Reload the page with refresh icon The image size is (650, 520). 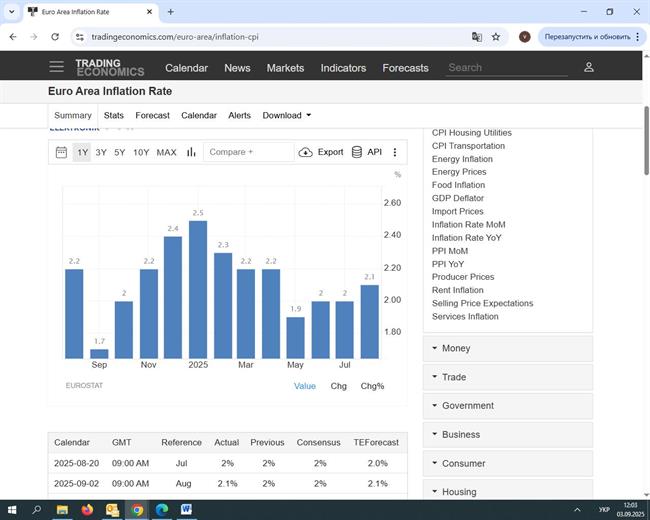(x=55, y=37)
